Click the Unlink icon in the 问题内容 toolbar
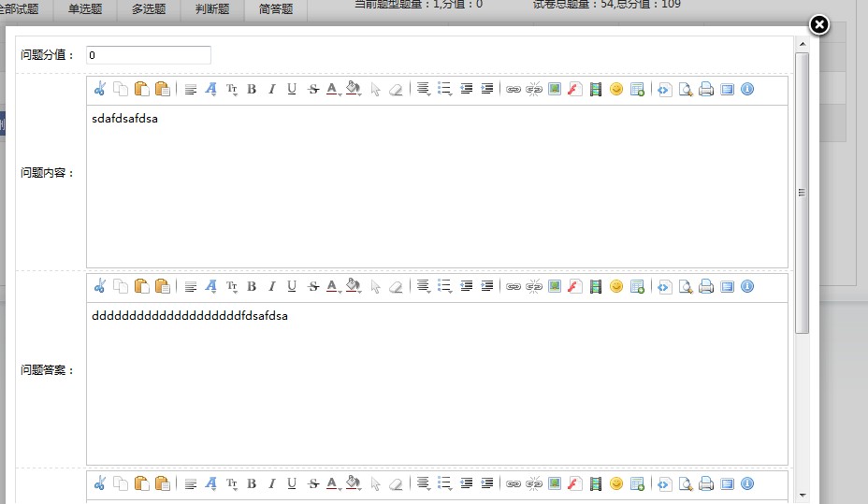The width and height of the screenshot is (868, 504). [x=534, y=89]
